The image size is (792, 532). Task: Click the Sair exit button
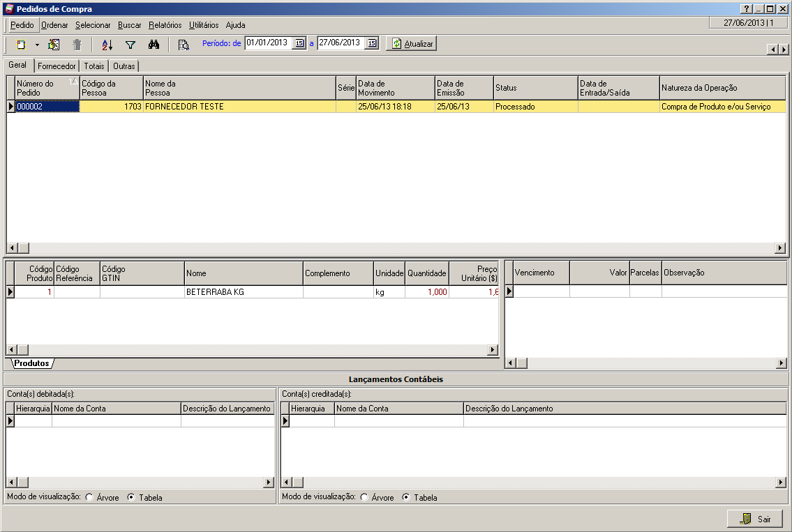click(x=755, y=519)
